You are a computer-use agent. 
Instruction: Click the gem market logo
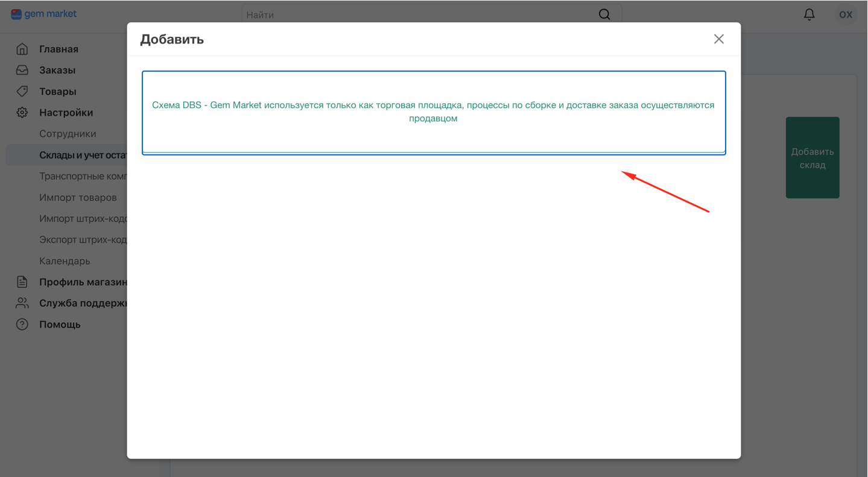coord(44,14)
